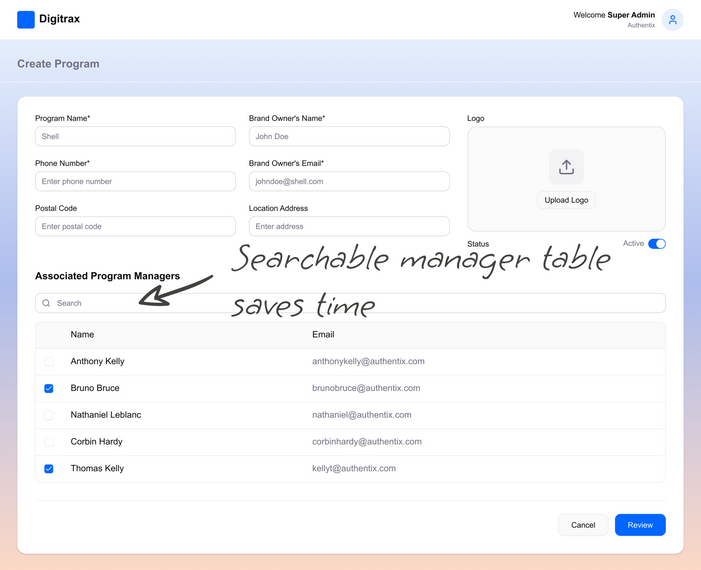Click into Brand Owner's Email field

[349, 182]
